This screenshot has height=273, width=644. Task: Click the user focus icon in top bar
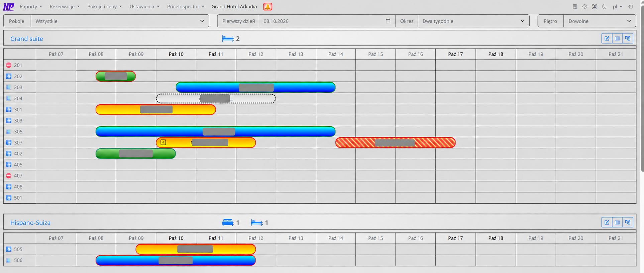pyautogui.click(x=595, y=7)
